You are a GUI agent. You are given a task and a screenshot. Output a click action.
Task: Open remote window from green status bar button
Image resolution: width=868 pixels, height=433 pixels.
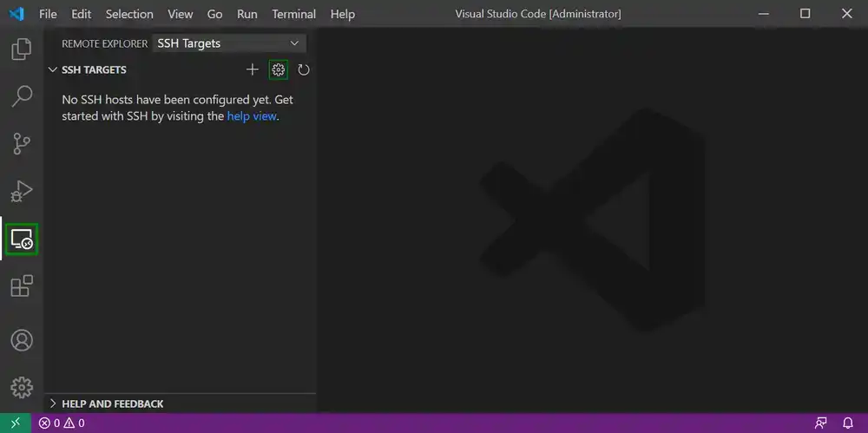[x=16, y=423]
